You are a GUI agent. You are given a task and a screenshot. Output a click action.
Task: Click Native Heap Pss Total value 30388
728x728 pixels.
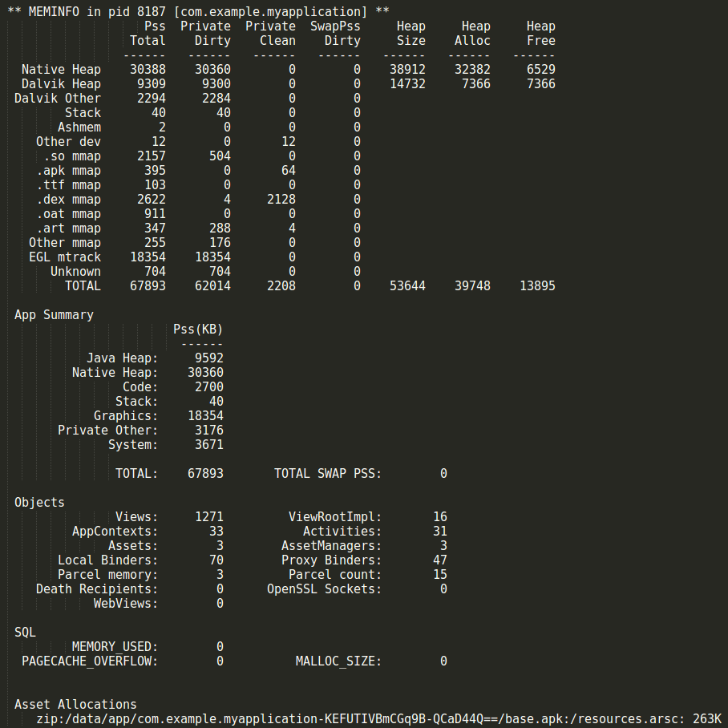pyautogui.click(x=148, y=70)
